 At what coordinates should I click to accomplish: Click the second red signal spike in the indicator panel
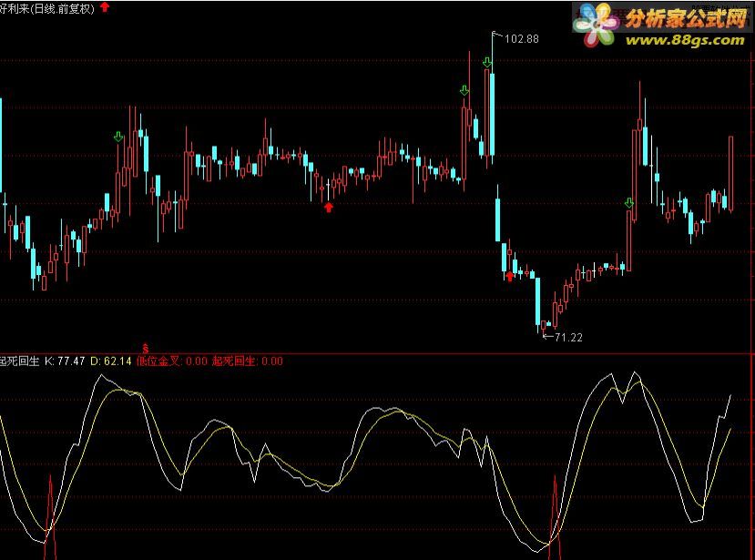coord(556,517)
